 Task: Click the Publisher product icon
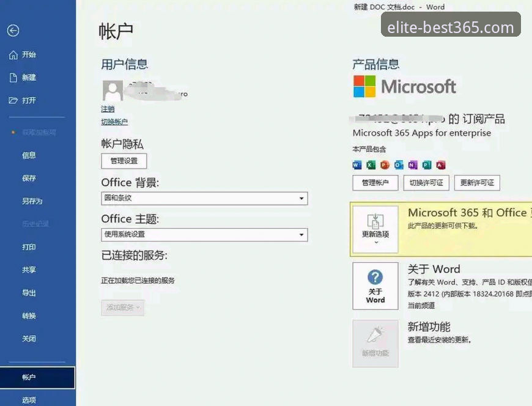point(426,165)
